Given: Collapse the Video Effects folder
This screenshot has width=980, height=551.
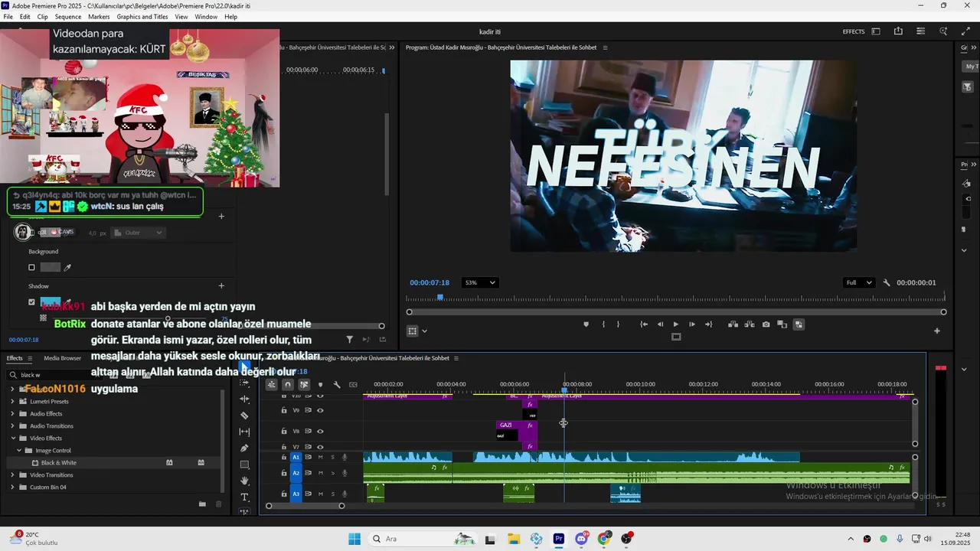Looking at the screenshot, I should 12,438.
